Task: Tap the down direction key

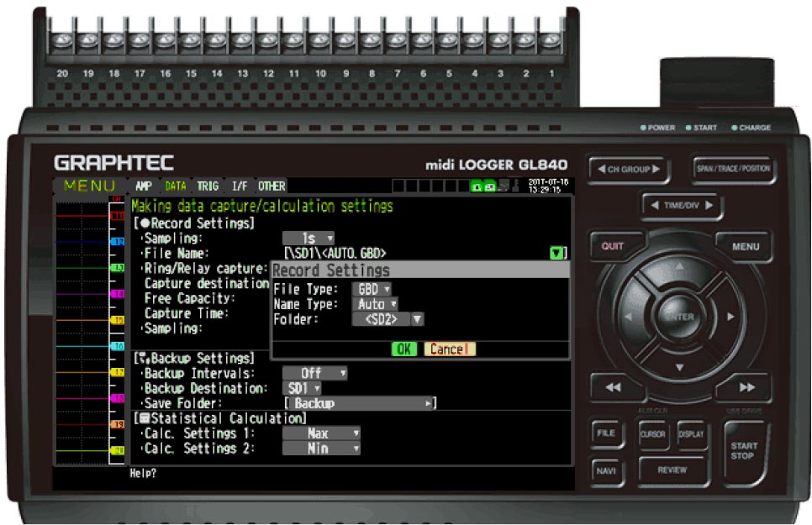Action: tap(679, 367)
